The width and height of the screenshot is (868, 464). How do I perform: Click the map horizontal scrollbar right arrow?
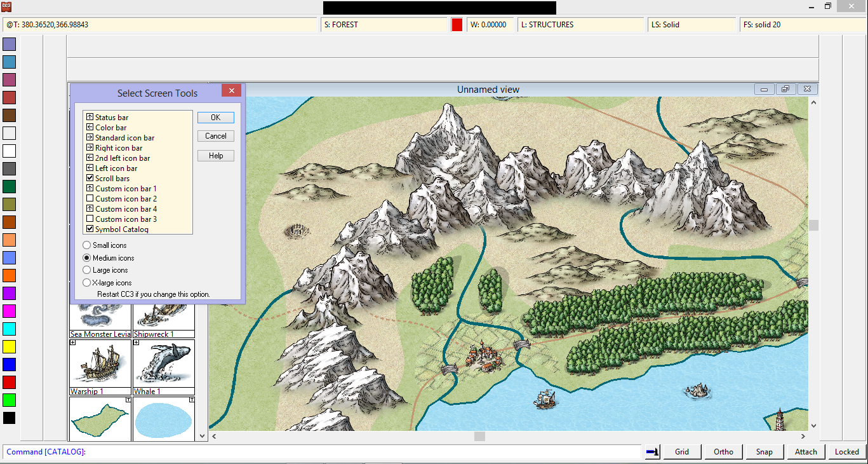[x=803, y=436]
